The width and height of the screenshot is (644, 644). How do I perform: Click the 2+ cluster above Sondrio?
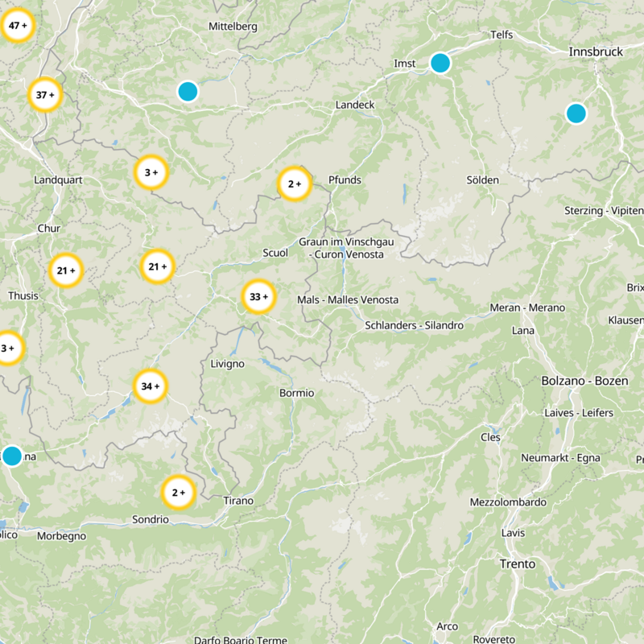(178, 493)
